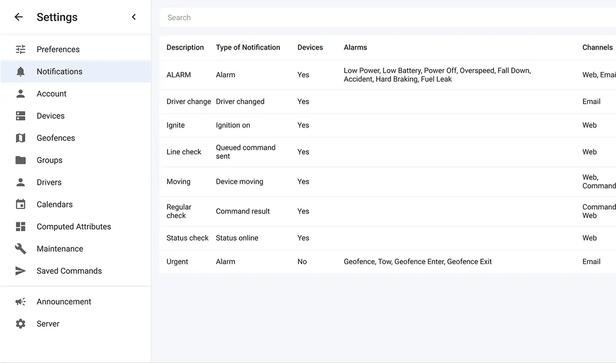616x364 pixels.
Task: Open Groups settings
Action: coord(76,160)
